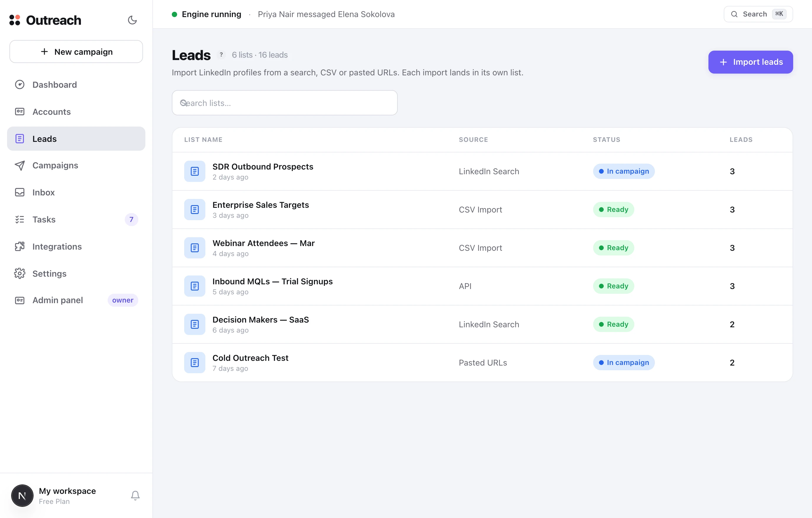Click the SOURCE column header
Viewport: 812px width, 518px height.
pyautogui.click(x=473, y=140)
